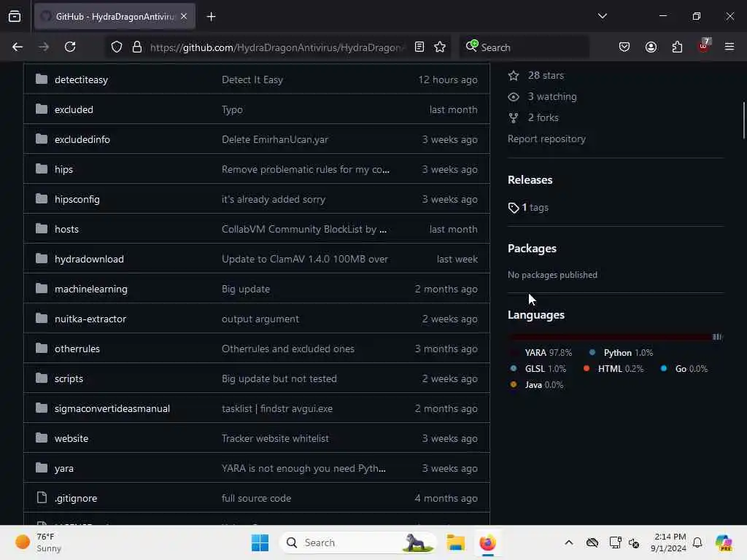Open the sigmaconvertideasmanual folder
Image resolution: width=747 pixels, height=560 pixels.
tap(112, 408)
